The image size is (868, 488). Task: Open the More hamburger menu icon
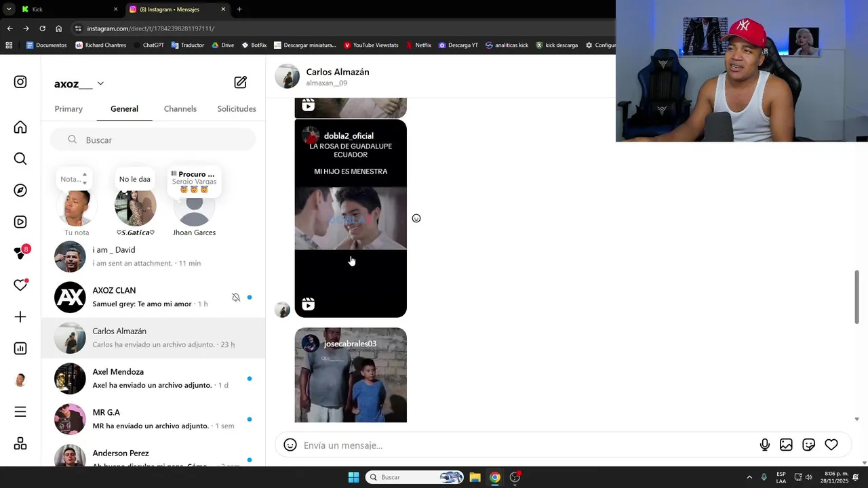coord(20,412)
